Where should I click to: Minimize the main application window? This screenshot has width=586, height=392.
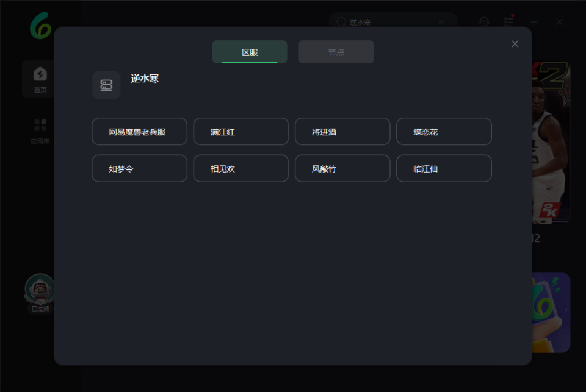tap(534, 22)
